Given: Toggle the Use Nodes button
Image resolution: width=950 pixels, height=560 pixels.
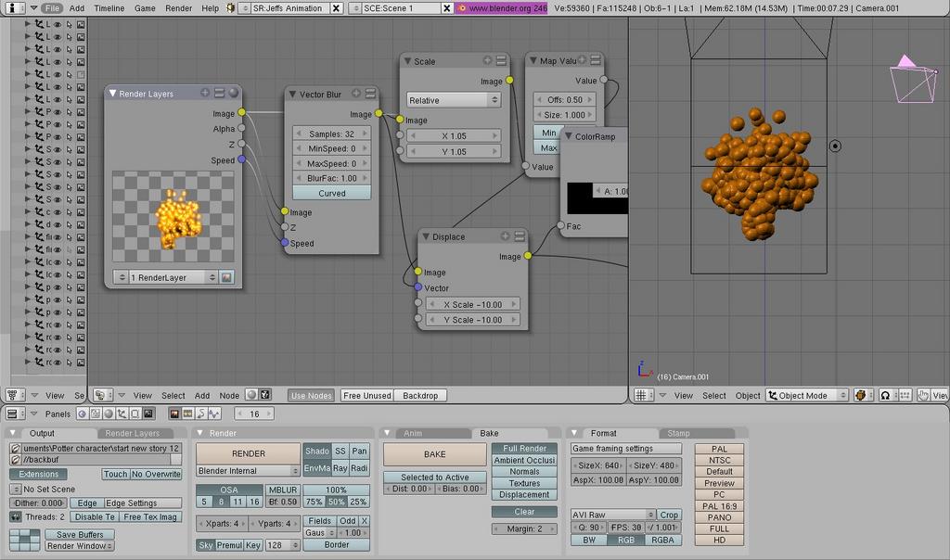Looking at the screenshot, I should click(312, 395).
